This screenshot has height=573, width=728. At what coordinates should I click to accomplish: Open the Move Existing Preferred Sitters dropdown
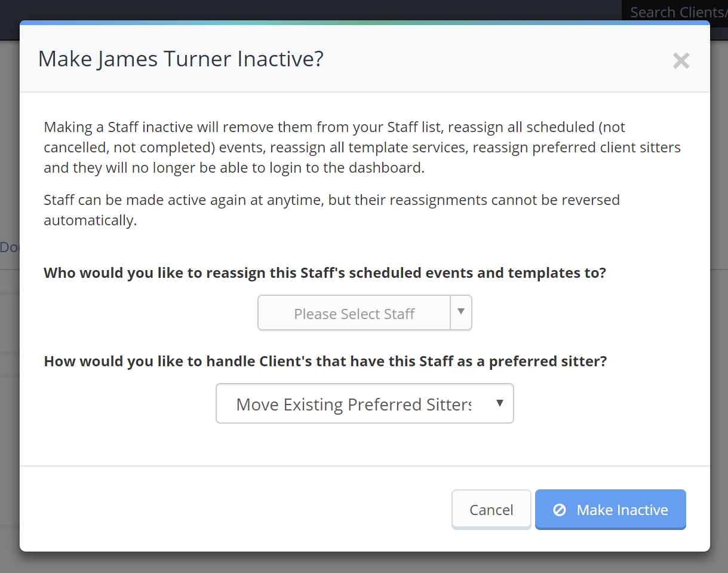[364, 403]
